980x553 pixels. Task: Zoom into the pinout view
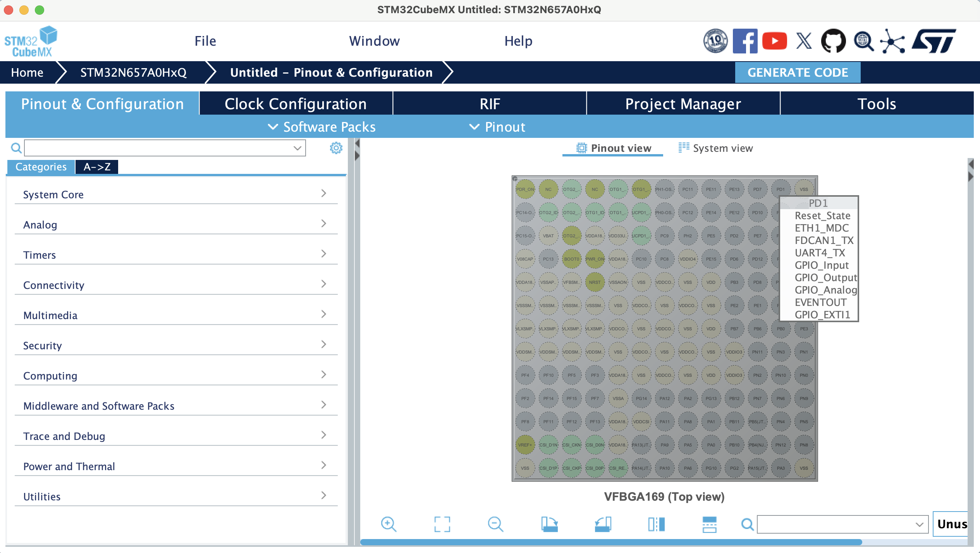coord(389,524)
